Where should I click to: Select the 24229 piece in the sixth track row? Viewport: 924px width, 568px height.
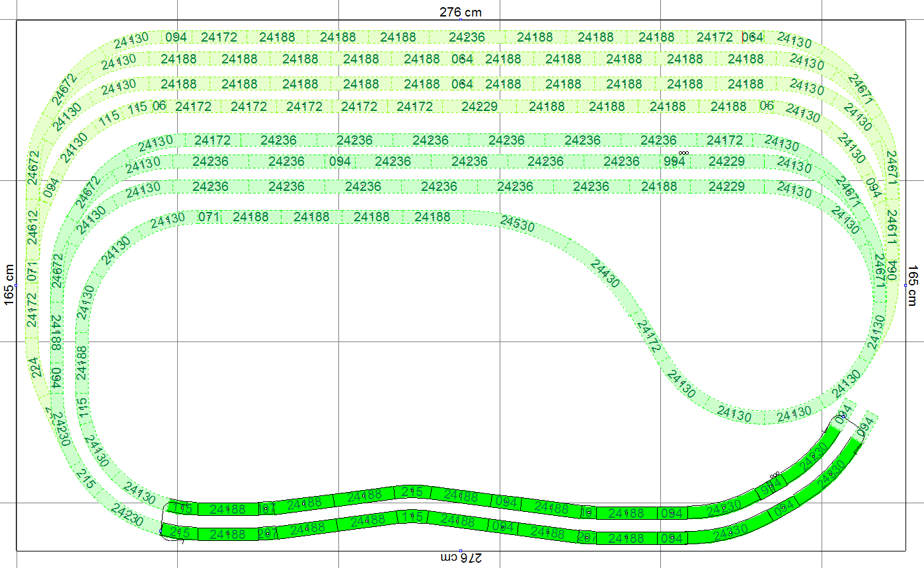pos(727,162)
